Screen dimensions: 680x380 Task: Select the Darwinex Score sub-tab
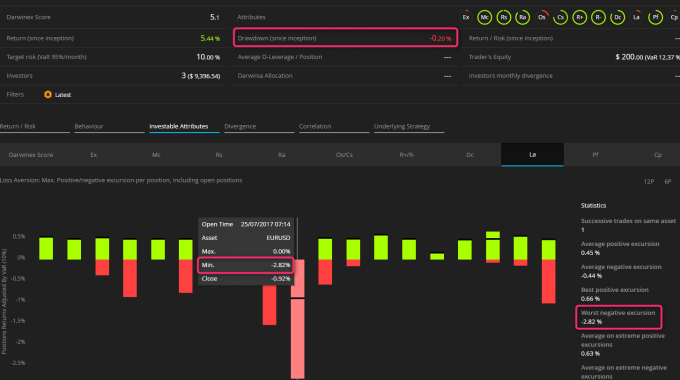31,155
